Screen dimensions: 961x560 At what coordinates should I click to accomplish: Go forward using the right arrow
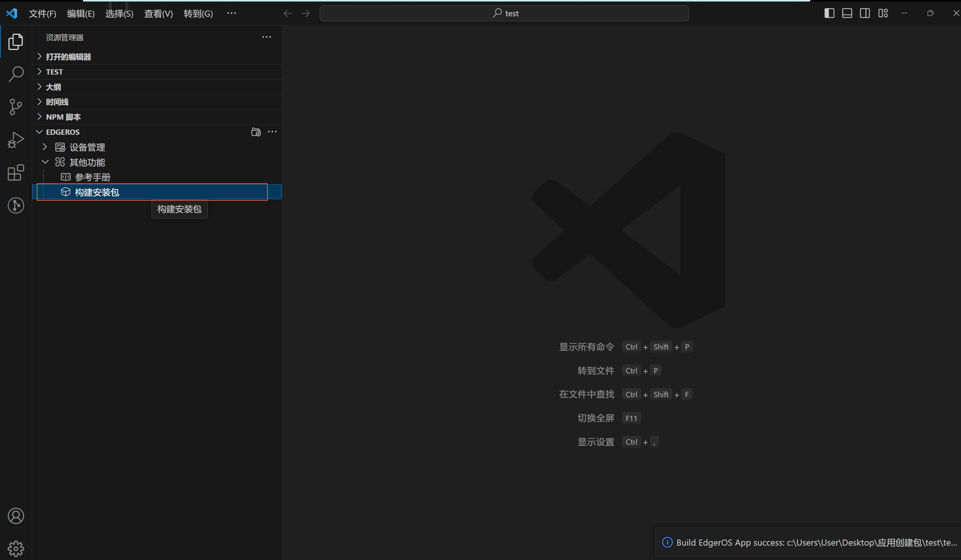tap(305, 14)
